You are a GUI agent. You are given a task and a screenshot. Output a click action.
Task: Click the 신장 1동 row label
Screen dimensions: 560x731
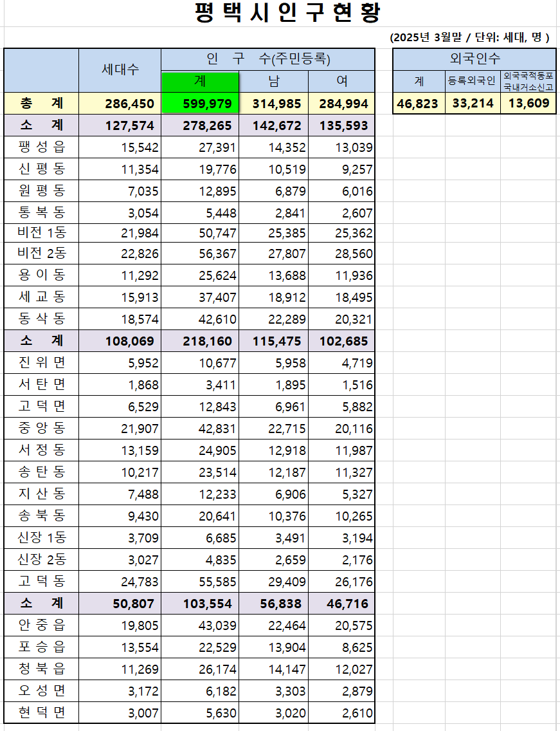click(x=41, y=537)
